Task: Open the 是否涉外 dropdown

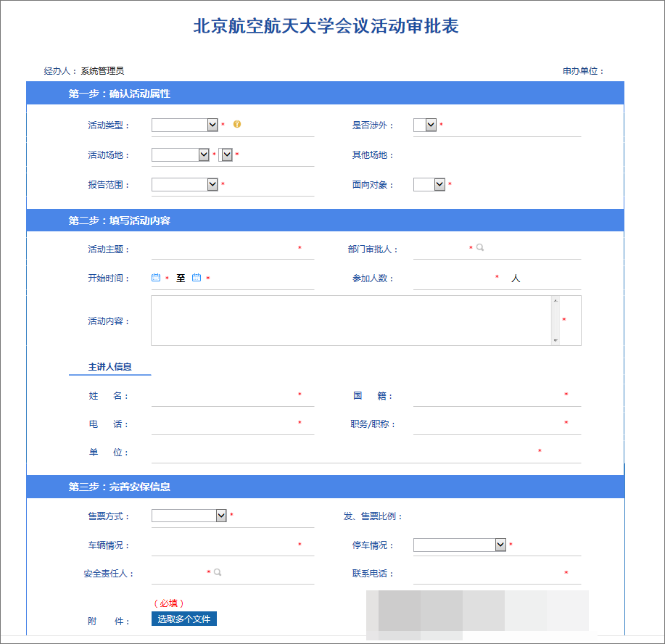Action: (425, 125)
